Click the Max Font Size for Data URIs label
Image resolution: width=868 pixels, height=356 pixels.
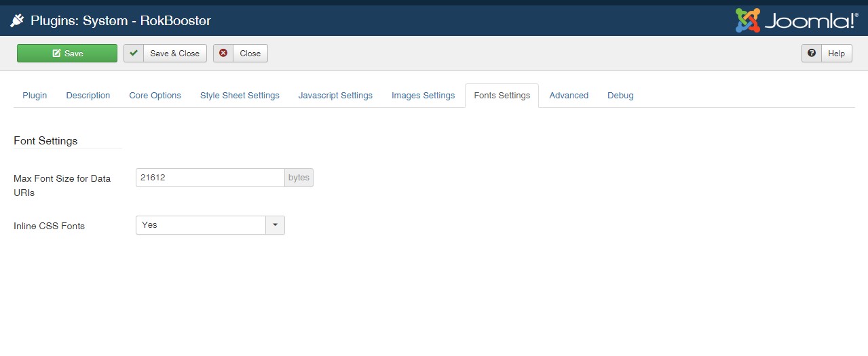click(62, 185)
